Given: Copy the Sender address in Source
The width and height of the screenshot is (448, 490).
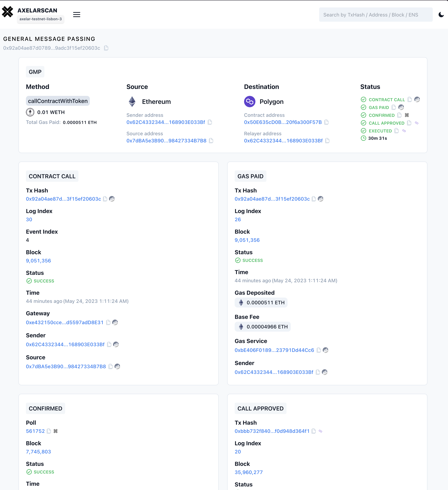Looking at the screenshot, I should tap(210, 122).
